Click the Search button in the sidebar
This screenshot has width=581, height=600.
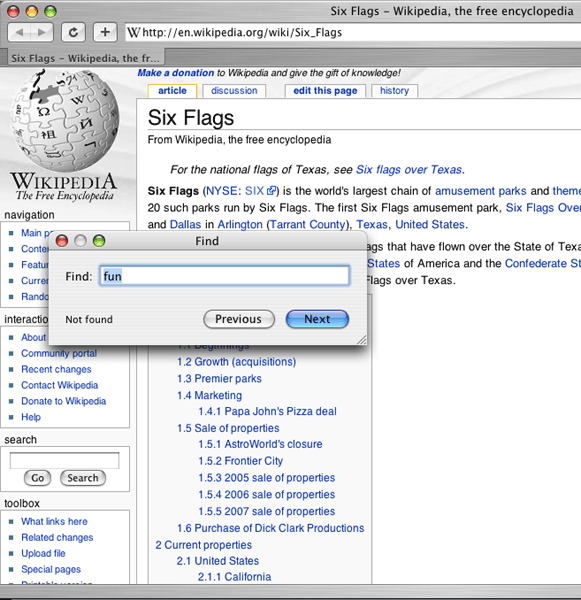click(x=83, y=478)
